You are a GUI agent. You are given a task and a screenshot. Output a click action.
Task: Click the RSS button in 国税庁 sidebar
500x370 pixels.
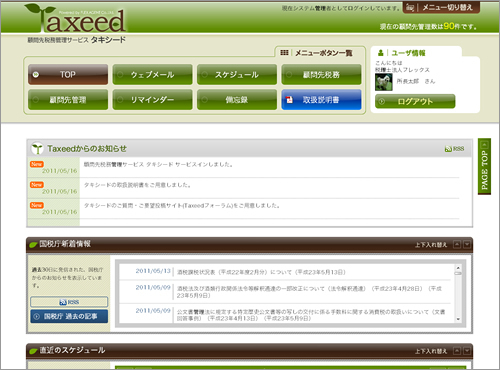[x=69, y=302]
